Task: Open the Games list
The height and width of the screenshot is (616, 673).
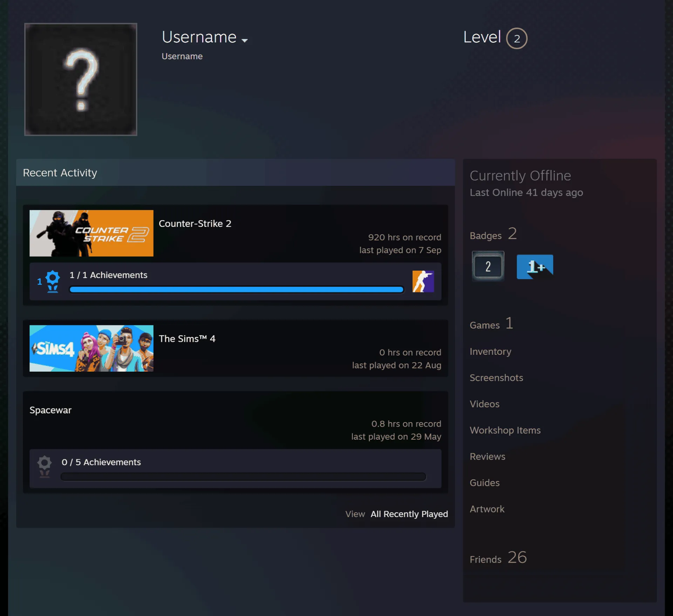Action: [x=491, y=324]
